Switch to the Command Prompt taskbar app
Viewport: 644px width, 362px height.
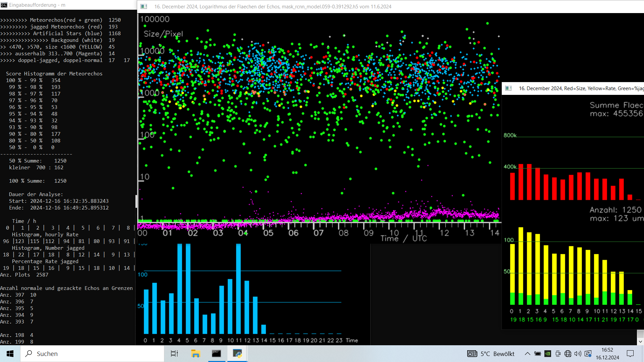[216, 354]
